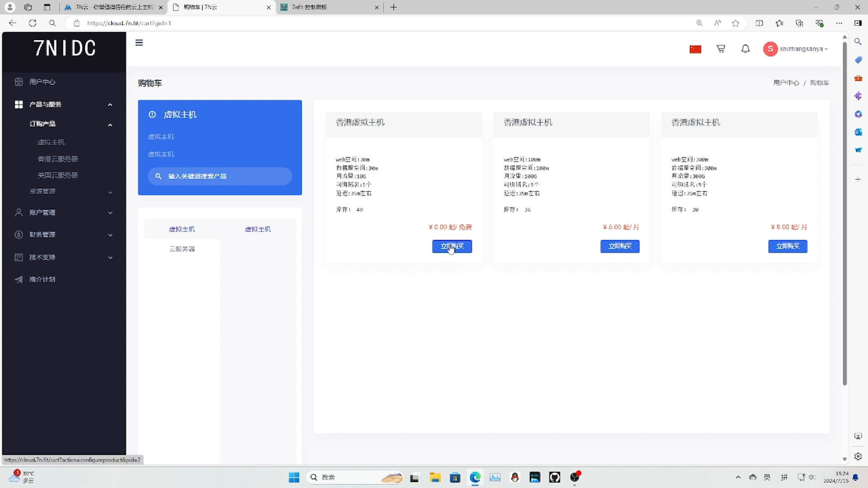Switch to the 7nfit 控制面板 tab
This screenshot has height=488, width=868.
[330, 7]
